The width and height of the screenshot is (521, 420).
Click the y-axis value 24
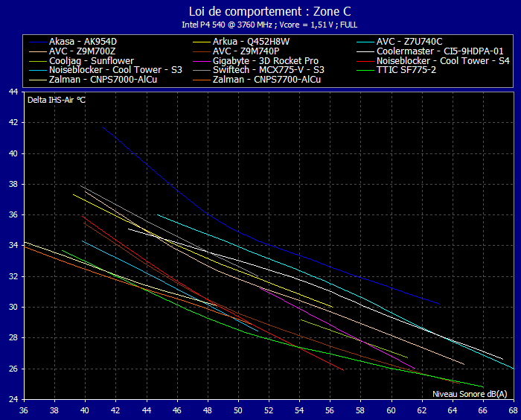pos(13,399)
